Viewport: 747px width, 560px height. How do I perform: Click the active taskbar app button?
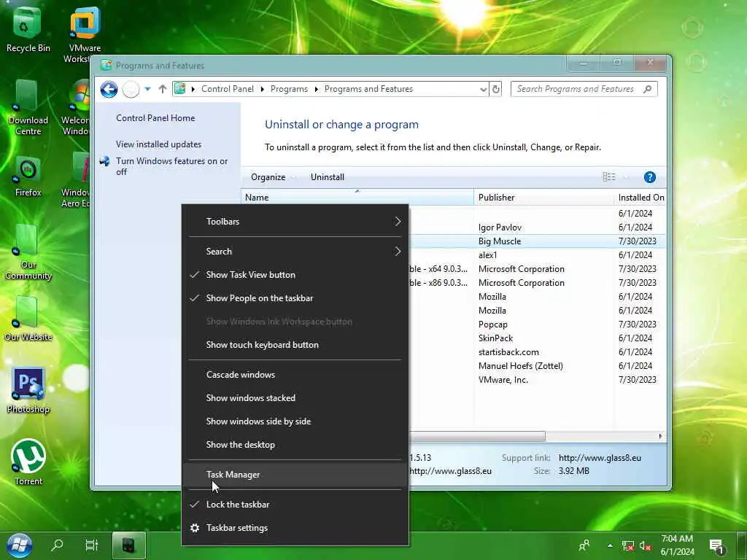pyautogui.click(x=128, y=545)
